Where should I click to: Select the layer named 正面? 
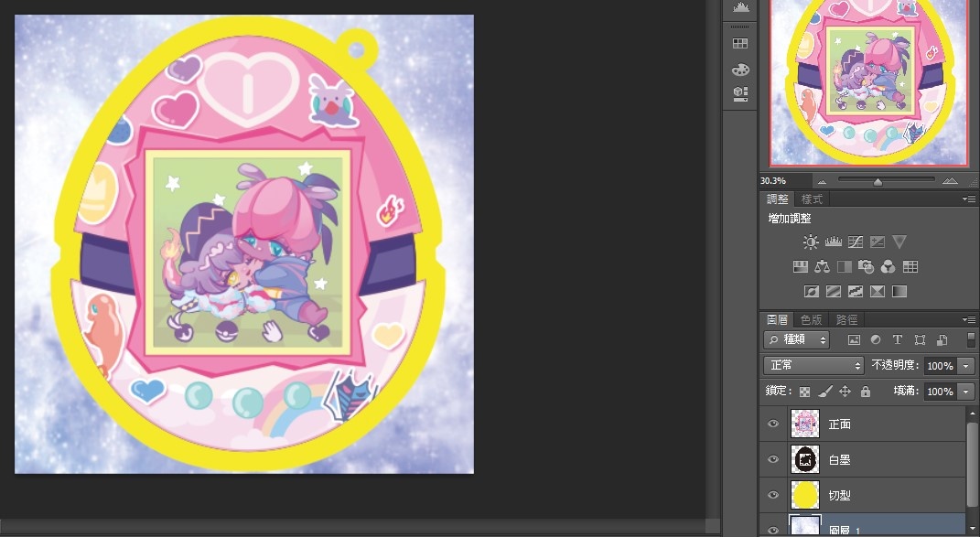[x=839, y=424]
